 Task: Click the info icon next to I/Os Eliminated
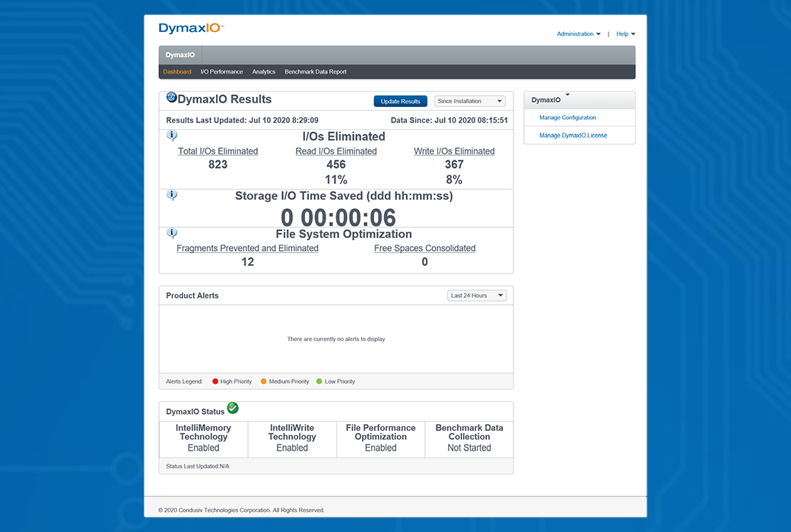[172, 136]
